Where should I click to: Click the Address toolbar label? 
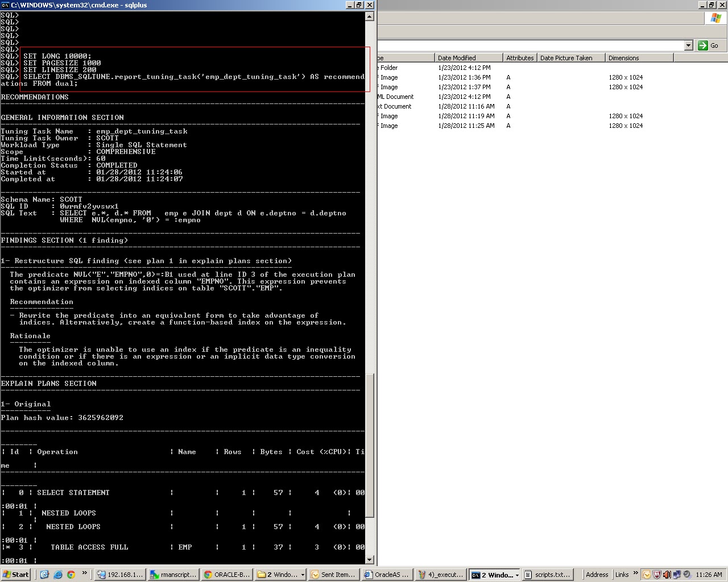pos(597,575)
